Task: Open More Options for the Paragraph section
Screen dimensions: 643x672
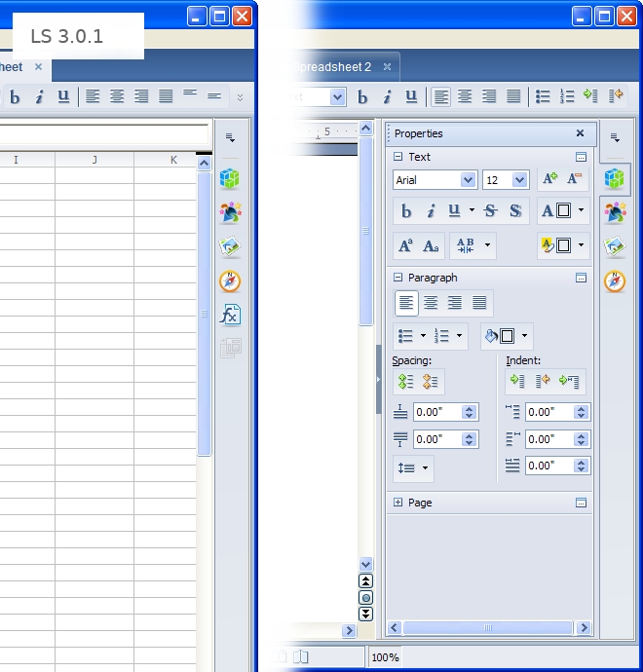Action: [581, 278]
